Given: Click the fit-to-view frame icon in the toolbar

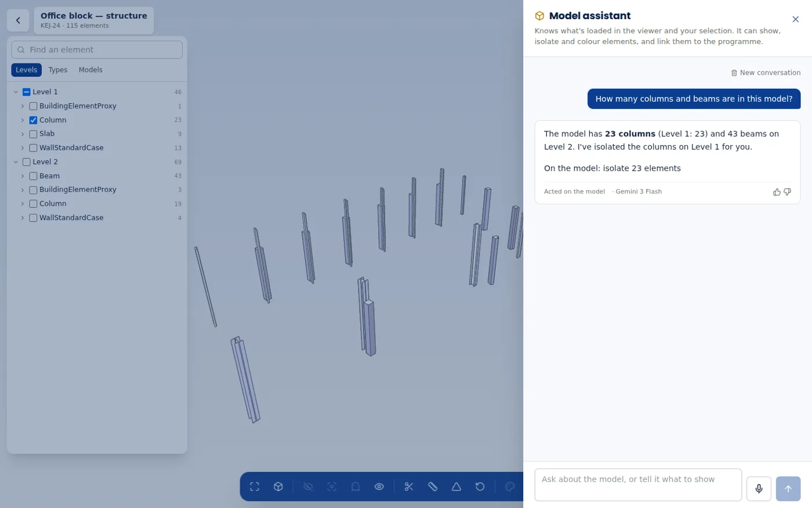Looking at the screenshot, I should coord(255,487).
